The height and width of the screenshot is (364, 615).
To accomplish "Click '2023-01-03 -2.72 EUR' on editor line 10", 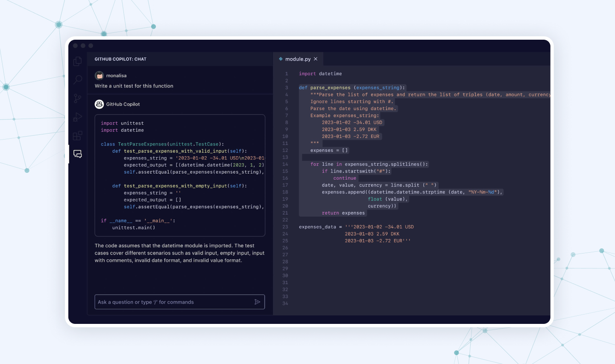I will point(351,137).
